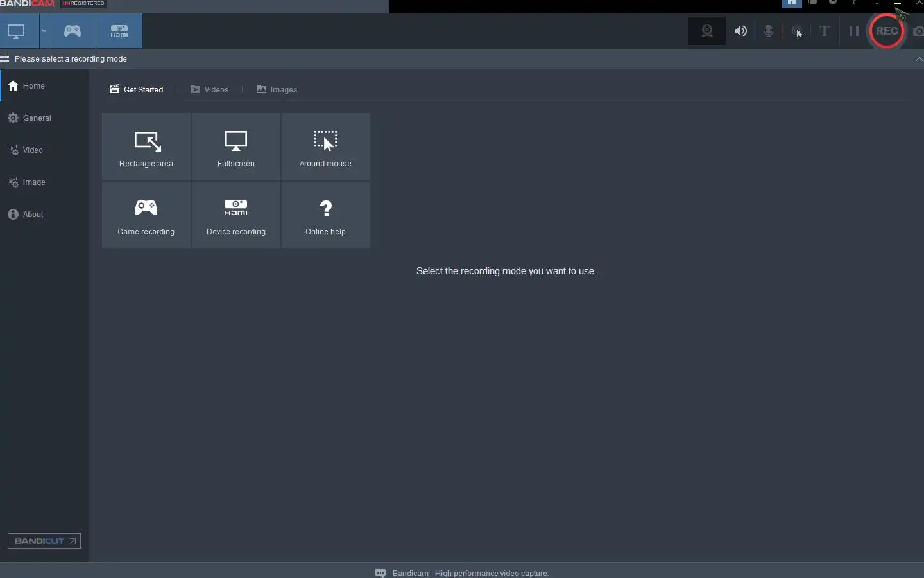Viewport: 924px width, 578px height.
Task: Click 'Please select a recording mode' text
Action: (x=71, y=59)
